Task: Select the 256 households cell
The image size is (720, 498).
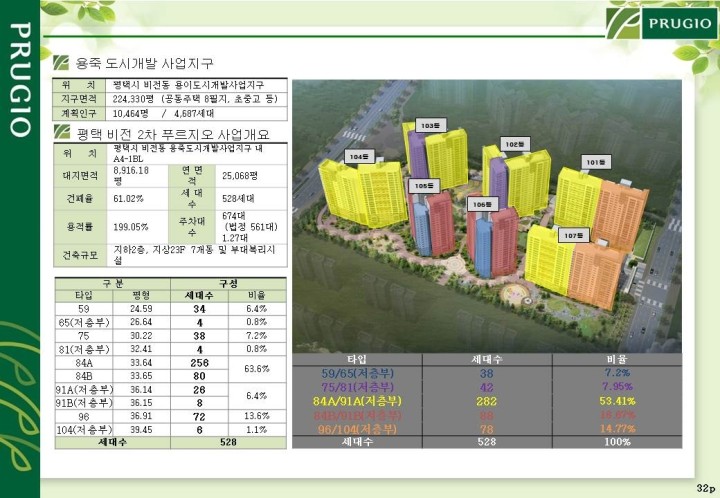Action: tap(199, 363)
